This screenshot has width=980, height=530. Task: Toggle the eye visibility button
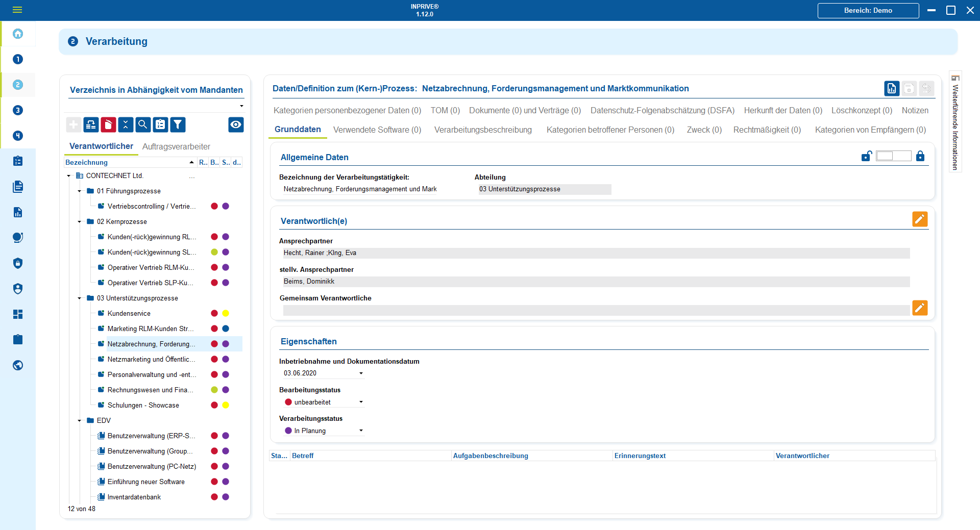coord(236,124)
